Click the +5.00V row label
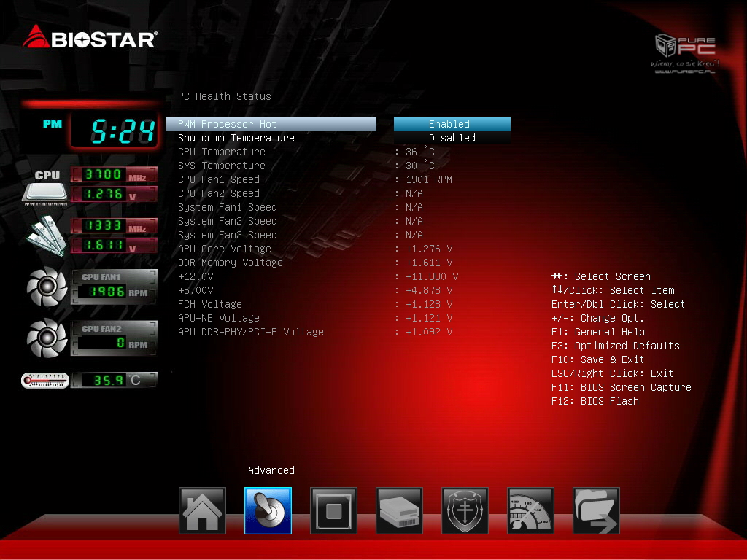Image resolution: width=747 pixels, height=560 pixels. [x=196, y=290]
